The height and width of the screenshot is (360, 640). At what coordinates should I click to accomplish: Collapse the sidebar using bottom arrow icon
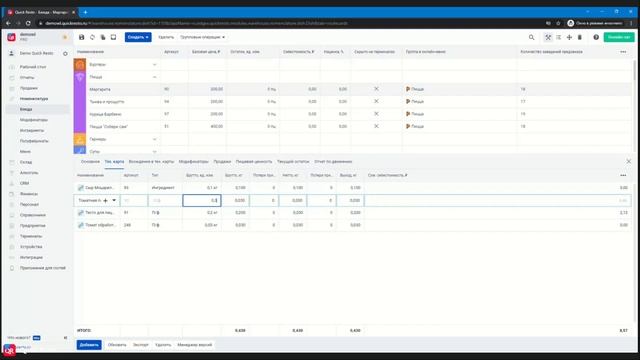point(65,338)
